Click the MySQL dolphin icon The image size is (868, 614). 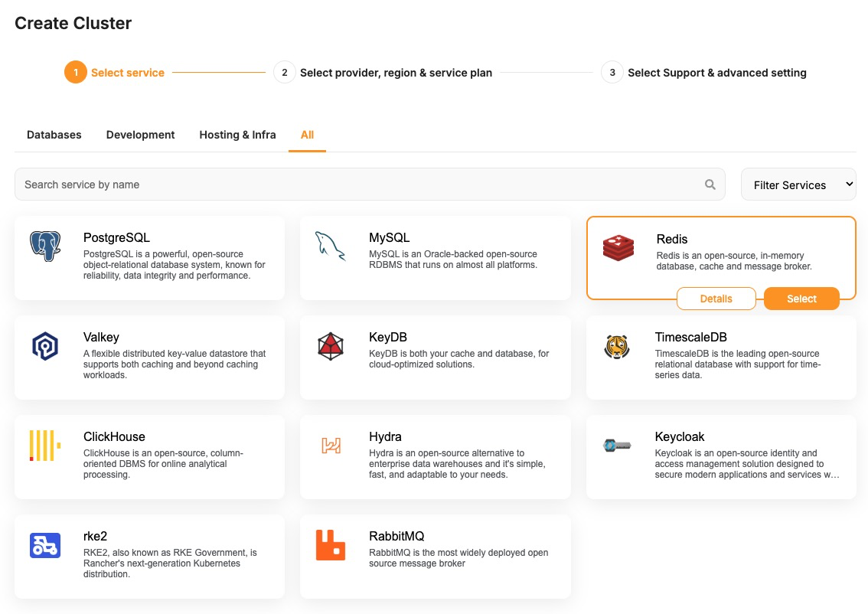coord(331,246)
